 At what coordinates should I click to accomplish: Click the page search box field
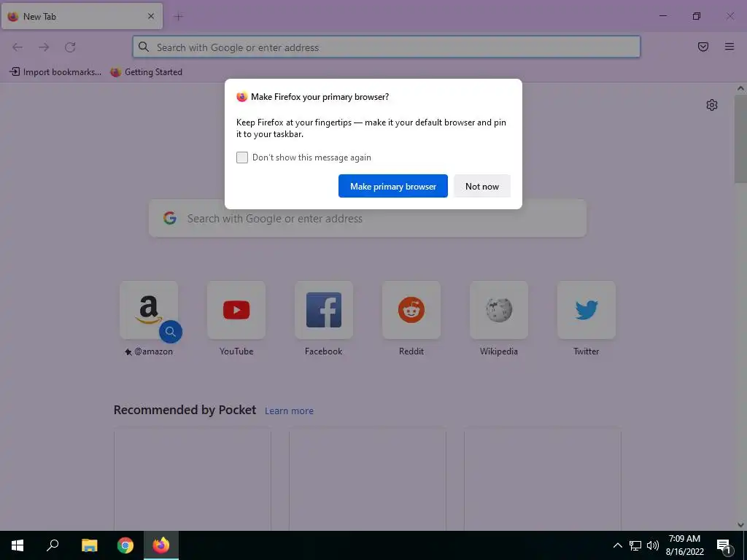368,218
